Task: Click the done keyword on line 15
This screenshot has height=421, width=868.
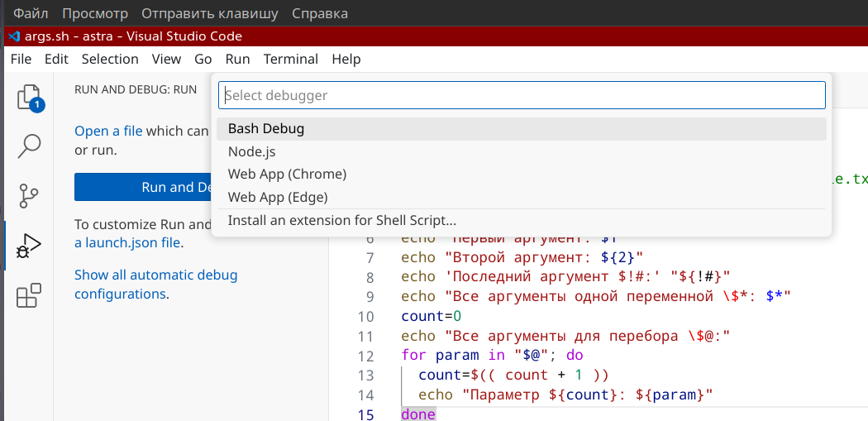Action: click(x=418, y=414)
